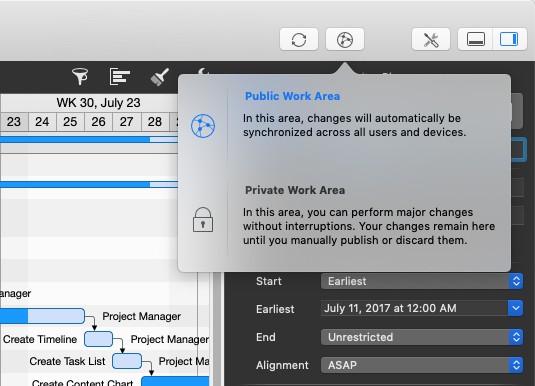Click day 27 in the timeline header
This screenshot has width=535, height=386.
pos(126,121)
